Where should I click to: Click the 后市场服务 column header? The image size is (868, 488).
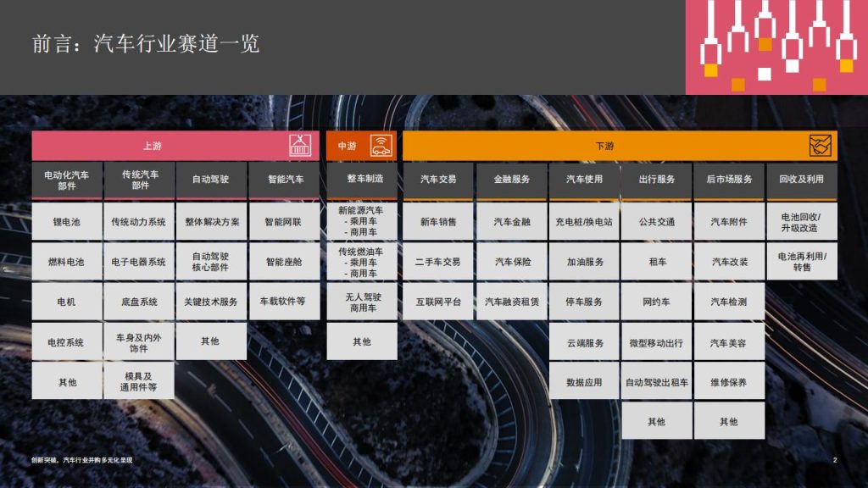[x=729, y=180]
